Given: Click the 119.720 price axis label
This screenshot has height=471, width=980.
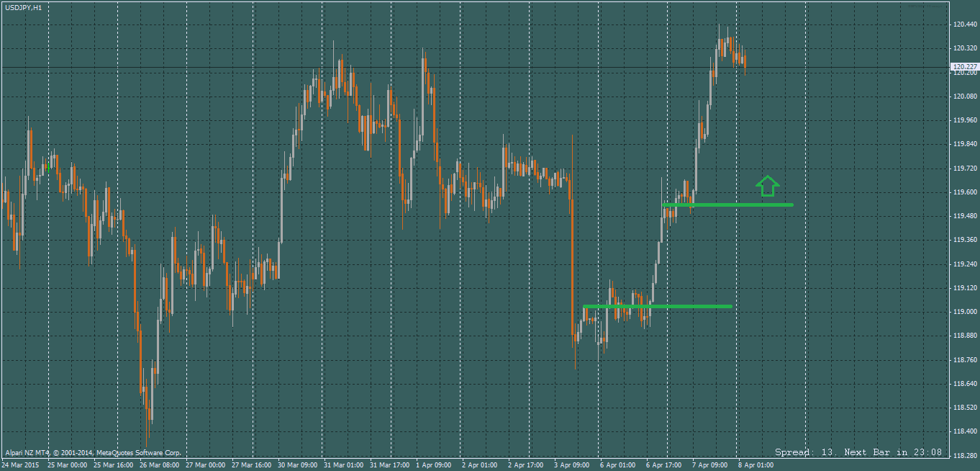Looking at the screenshot, I should [964, 169].
